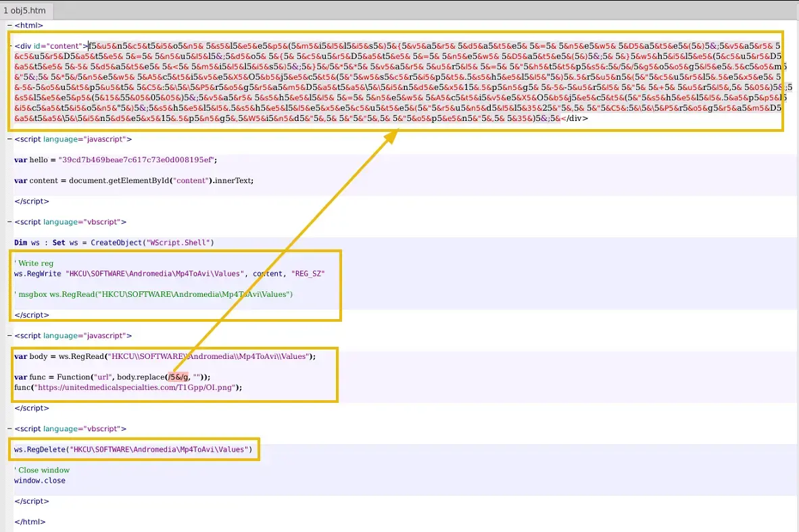Click the var func = Function line
This screenshot has height=532, width=799.
pos(112,377)
